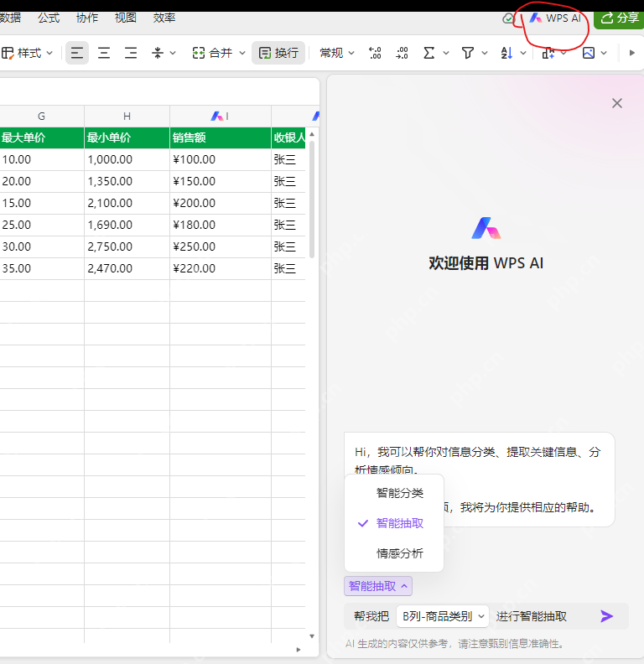Show more toolbar items arrow
Image resolution: width=644 pixels, height=664 pixels.
pyautogui.click(x=631, y=53)
